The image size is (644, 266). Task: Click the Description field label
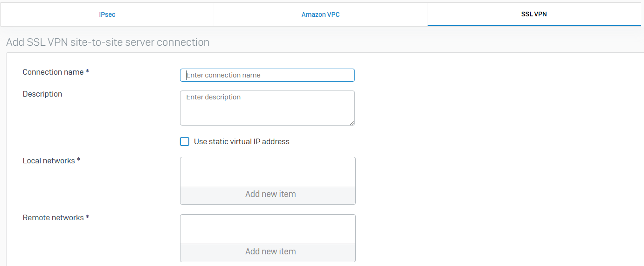[x=42, y=94]
